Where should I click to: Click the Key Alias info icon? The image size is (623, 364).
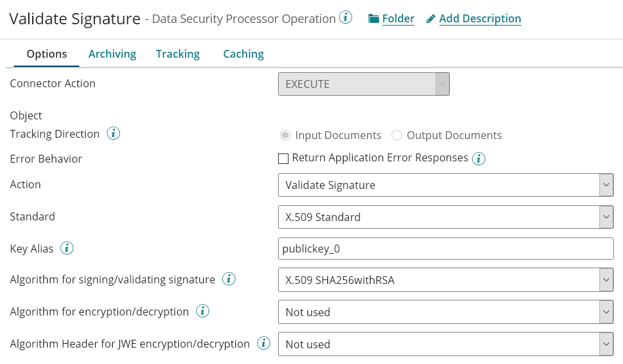67,249
